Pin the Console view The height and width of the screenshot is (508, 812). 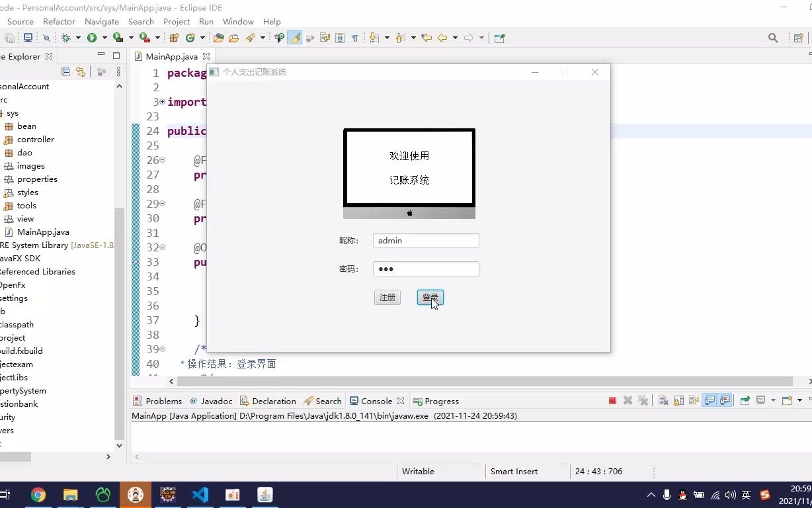point(744,400)
